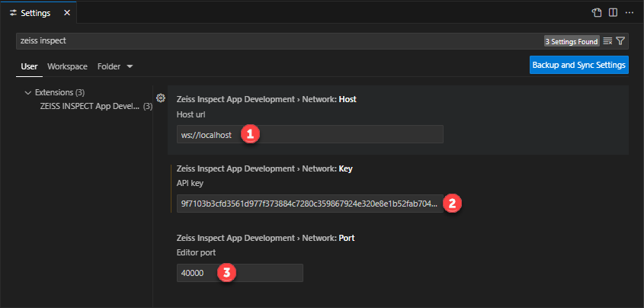
Task: Open Settings JSON file icon
Action: [x=597, y=12]
